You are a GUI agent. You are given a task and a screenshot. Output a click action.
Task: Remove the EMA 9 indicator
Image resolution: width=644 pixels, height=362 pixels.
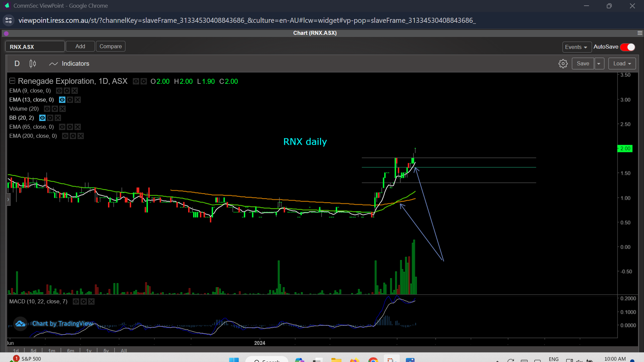(74, 91)
